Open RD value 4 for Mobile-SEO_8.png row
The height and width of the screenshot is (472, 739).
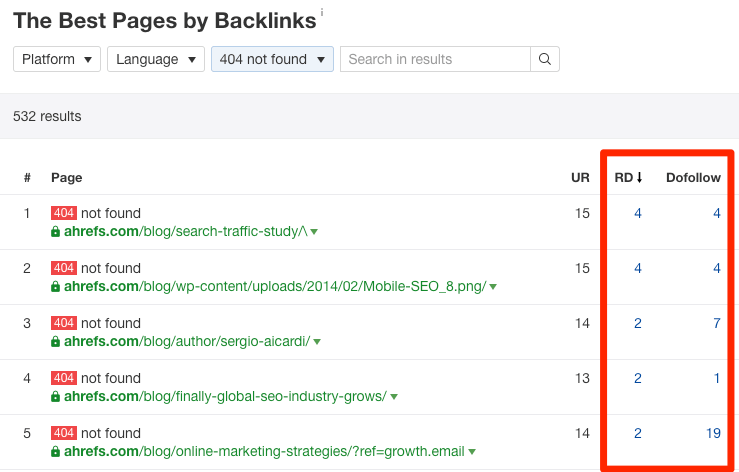tap(638, 269)
